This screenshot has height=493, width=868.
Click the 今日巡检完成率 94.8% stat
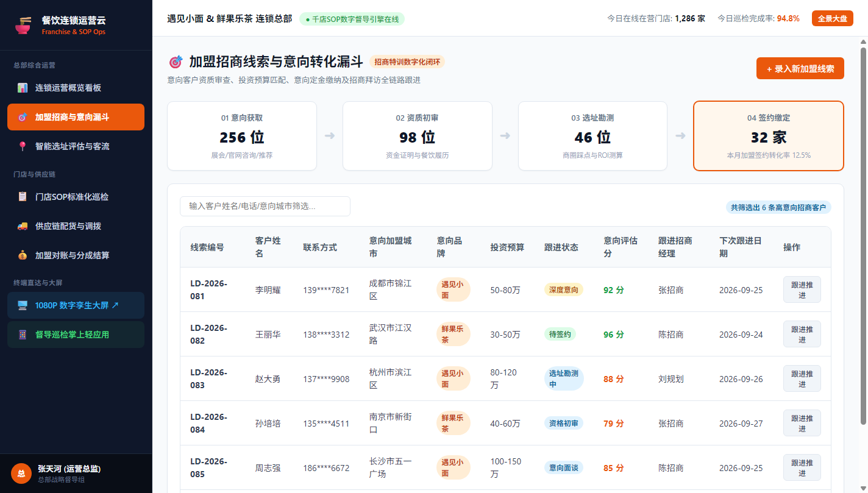coord(758,18)
